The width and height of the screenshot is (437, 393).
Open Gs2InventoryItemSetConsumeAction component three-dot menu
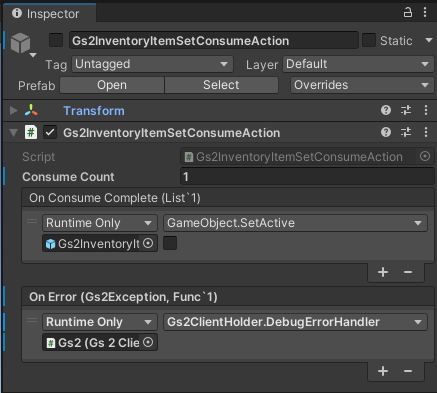(426, 132)
